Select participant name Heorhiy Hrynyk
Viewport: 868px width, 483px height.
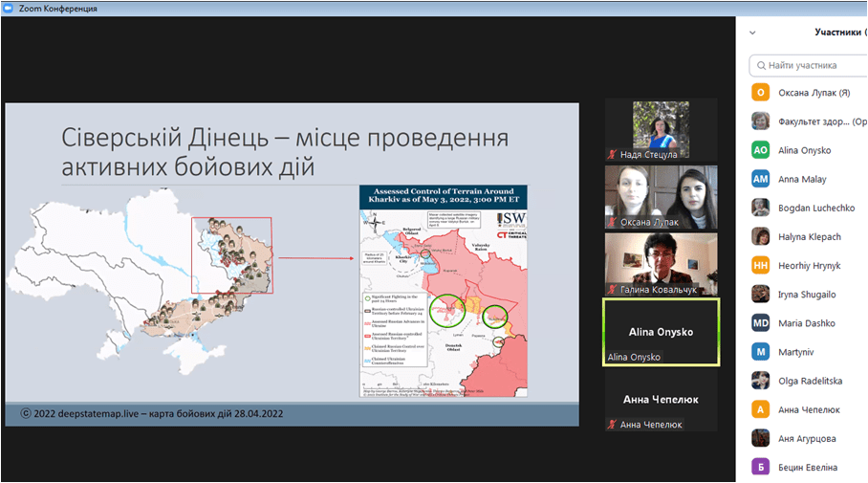tap(810, 266)
